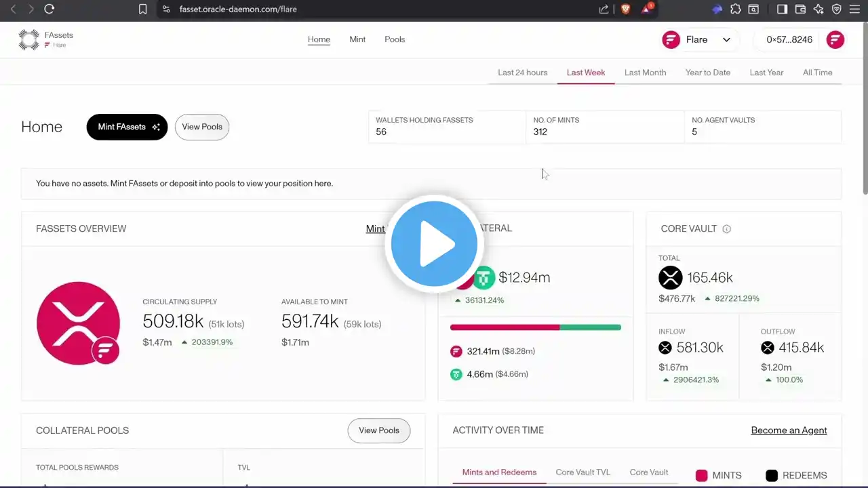Click the black Mint FAssets button
Image resolution: width=868 pixels, height=488 pixels.
127,127
